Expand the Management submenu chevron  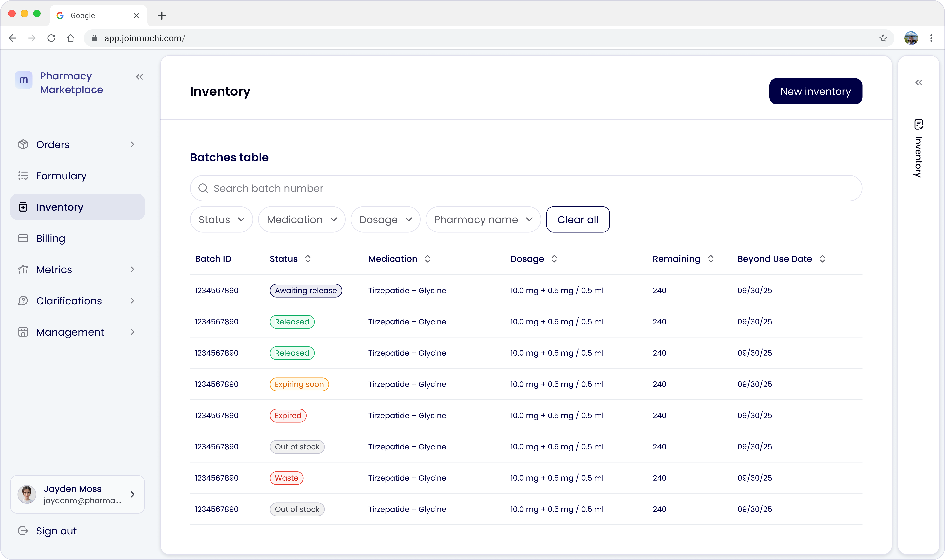tap(132, 332)
